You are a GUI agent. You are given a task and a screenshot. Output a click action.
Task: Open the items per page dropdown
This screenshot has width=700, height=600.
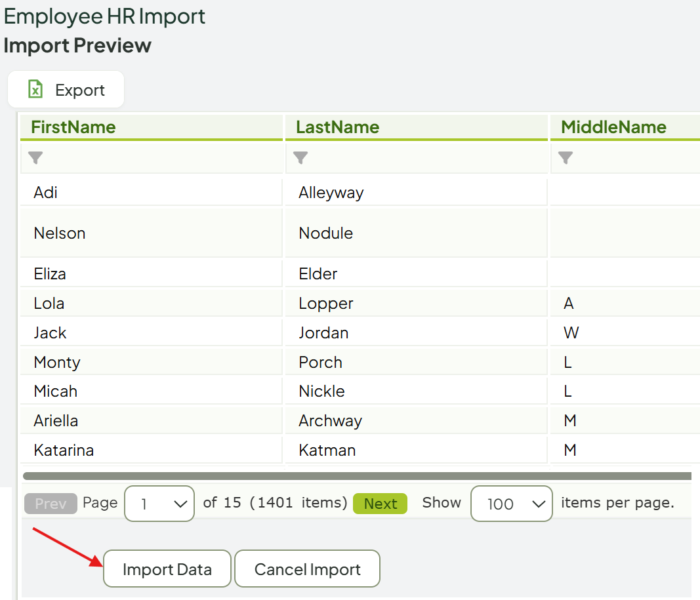(512, 504)
